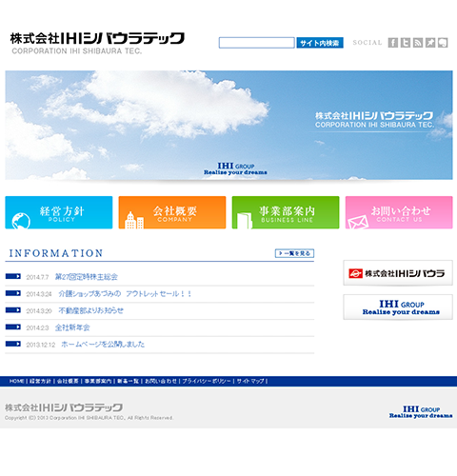This screenshot has height=476, width=457.
Task: Click the envelope icon on CONTACT US banner
Action: (358, 222)
